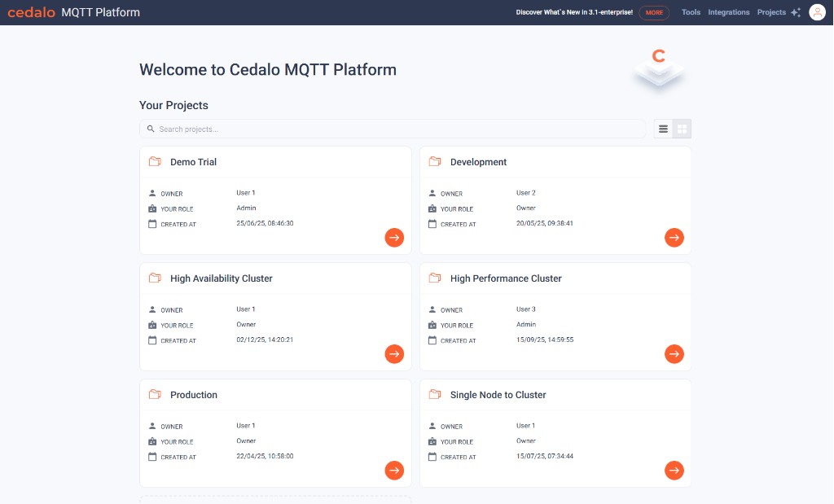834x504 pixels.
Task: Click the Production project title
Action: [194, 395]
